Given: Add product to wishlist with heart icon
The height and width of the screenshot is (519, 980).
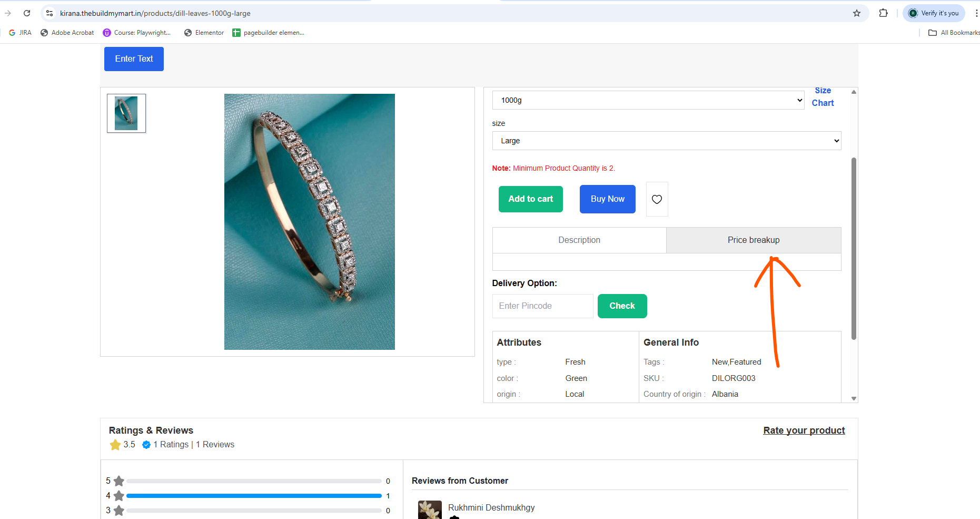Looking at the screenshot, I should 657,199.
